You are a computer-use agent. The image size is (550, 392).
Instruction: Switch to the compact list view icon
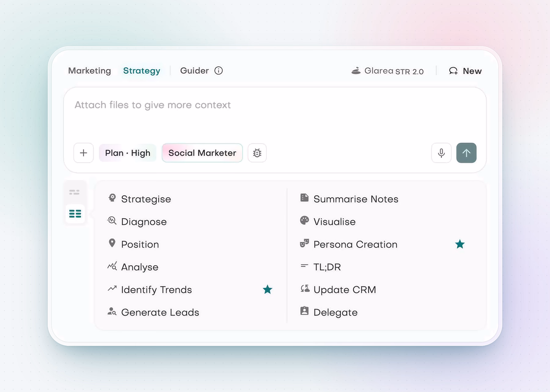click(x=75, y=192)
